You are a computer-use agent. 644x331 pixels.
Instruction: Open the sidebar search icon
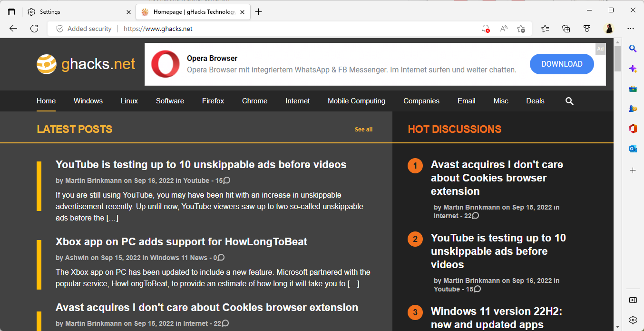coord(633,48)
